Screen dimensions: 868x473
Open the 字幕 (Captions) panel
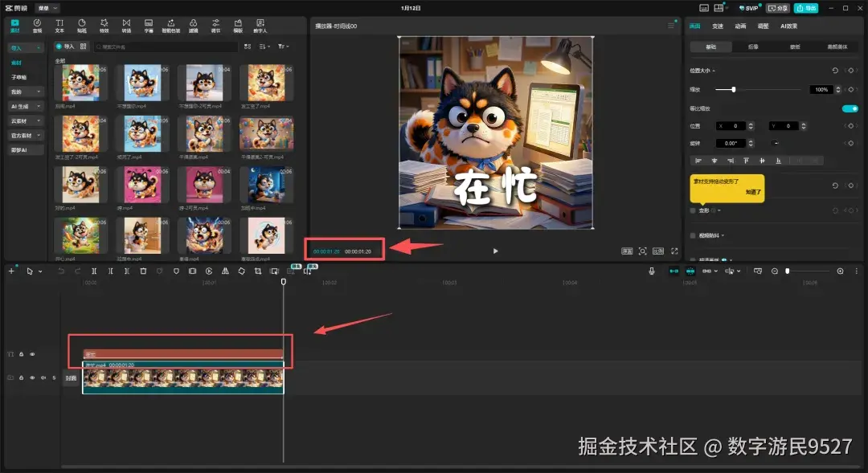click(149, 26)
